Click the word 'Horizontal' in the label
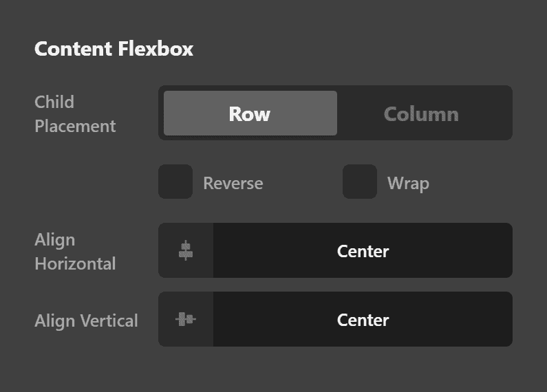 click(75, 264)
